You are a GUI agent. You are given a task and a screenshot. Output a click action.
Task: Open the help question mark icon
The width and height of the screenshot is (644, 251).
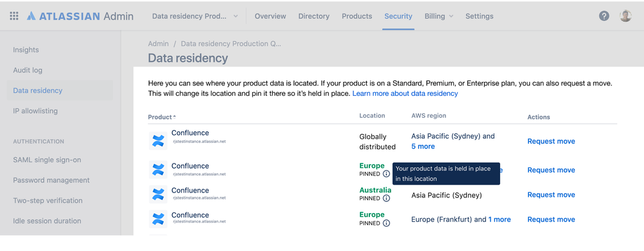point(604,16)
